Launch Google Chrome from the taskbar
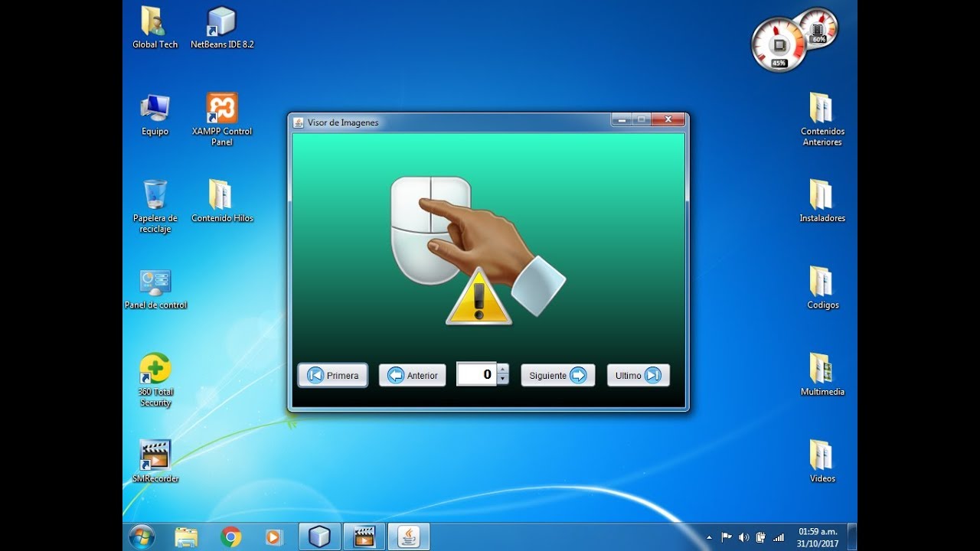This screenshot has width=980, height=551. 230,537
